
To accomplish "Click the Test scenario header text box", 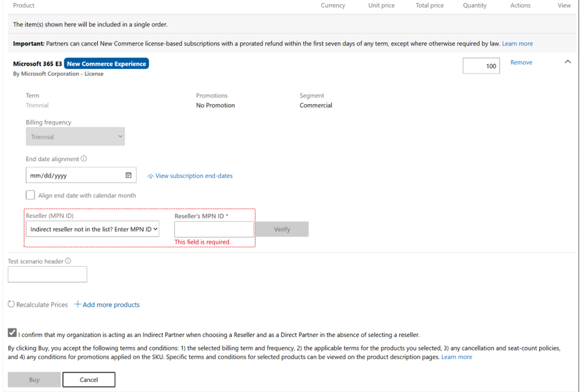I will tap(48, 274).
